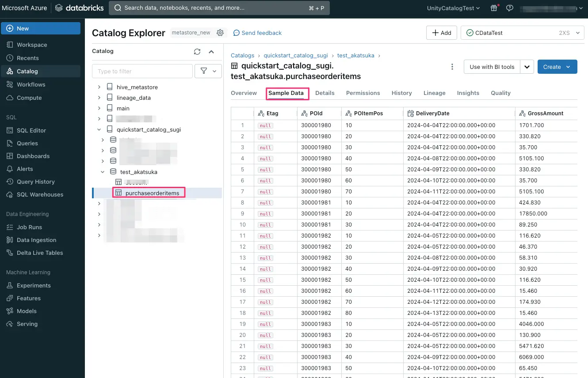Open Compute cloud icon
This screenshot has width=588, height=378.
10,98
